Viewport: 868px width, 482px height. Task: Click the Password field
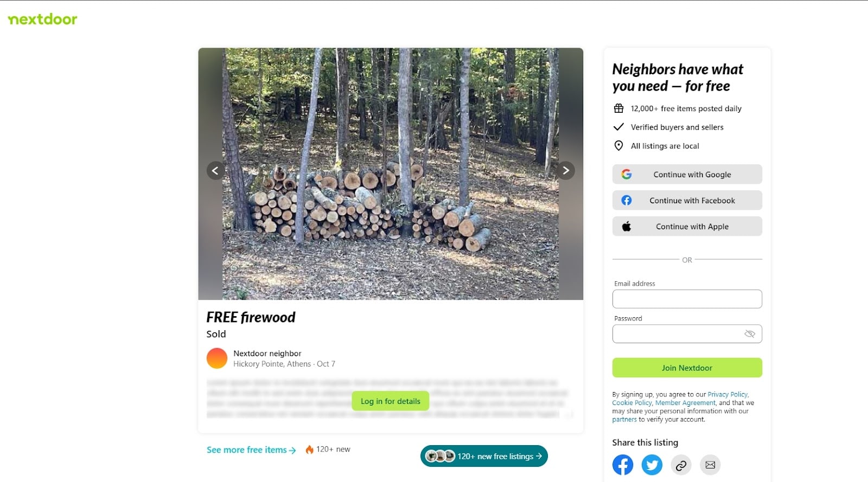point(687,334)
